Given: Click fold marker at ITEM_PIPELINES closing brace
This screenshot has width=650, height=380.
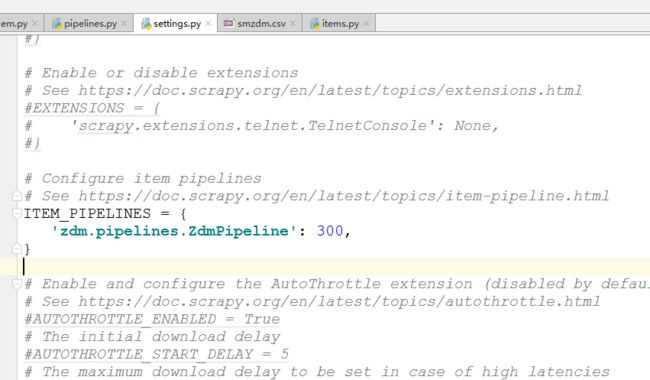Looking at the screenshot, I should pos(17,249).
